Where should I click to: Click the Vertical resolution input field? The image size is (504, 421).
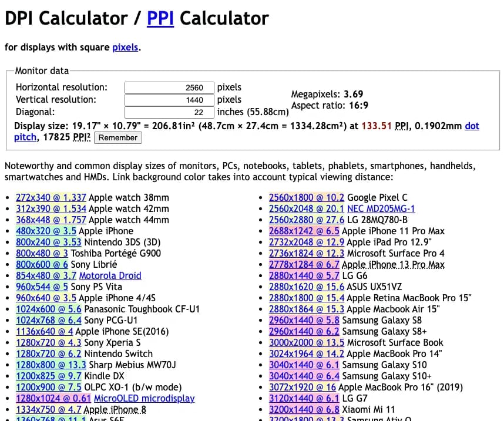point(169,99)
